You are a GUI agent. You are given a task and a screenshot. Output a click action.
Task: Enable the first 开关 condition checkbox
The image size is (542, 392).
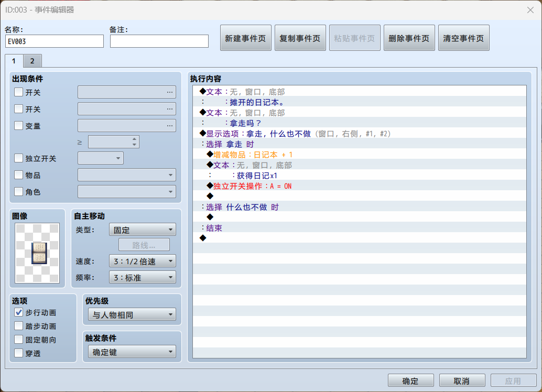[19, 92]
